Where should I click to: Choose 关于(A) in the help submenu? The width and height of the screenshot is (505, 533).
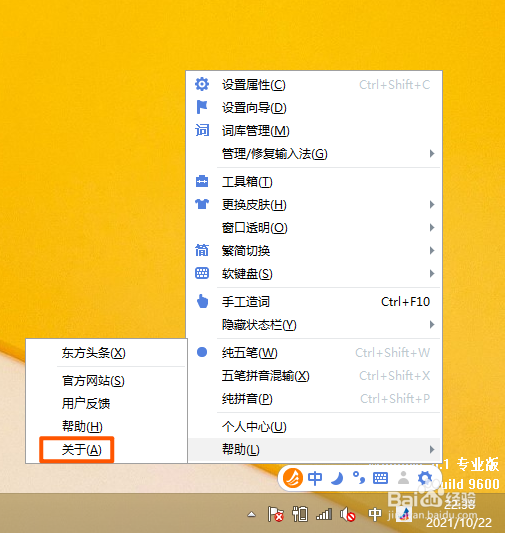click(x=82, y=450)
